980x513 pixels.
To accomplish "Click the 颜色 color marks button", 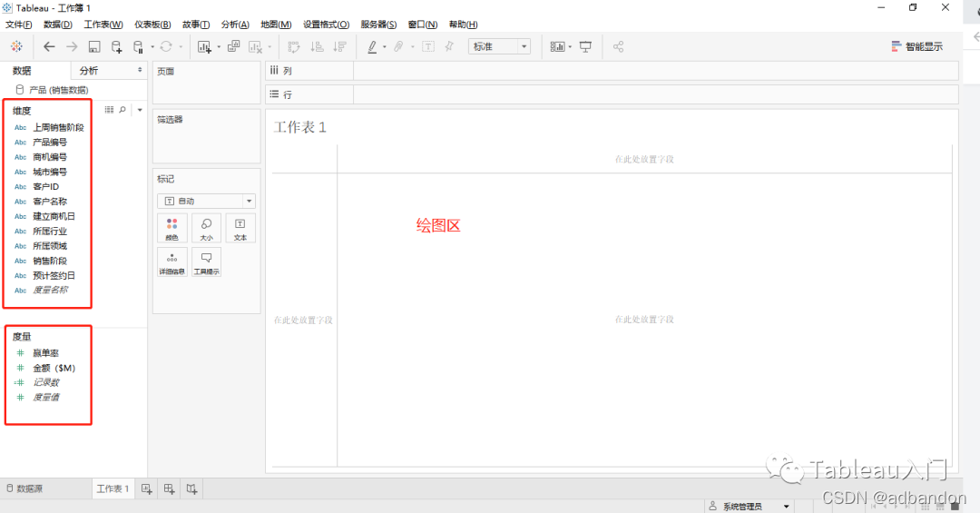I will (x=171, y=228).
